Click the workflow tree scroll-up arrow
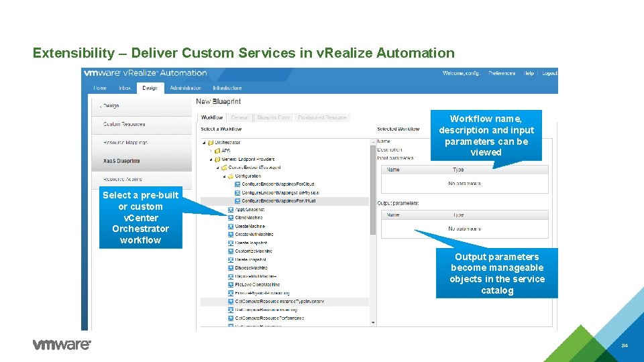The image size is (644, 362). 373,142
